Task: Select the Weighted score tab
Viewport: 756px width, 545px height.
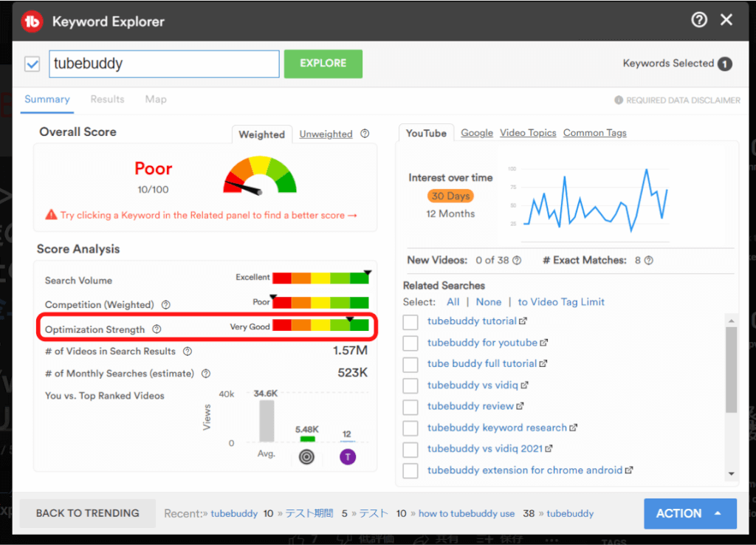Action: (262, 134)
